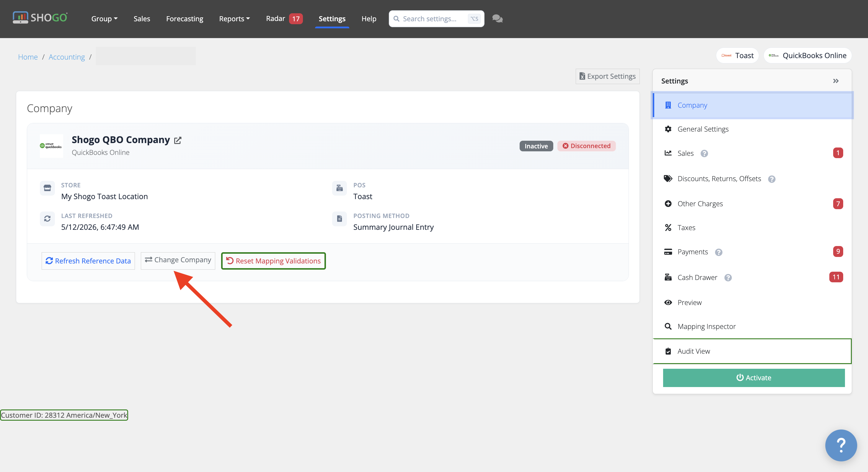The image size is (868, 472).
Task: Click the Last Refreshed sync icon
Action: (x=47, y=219)
